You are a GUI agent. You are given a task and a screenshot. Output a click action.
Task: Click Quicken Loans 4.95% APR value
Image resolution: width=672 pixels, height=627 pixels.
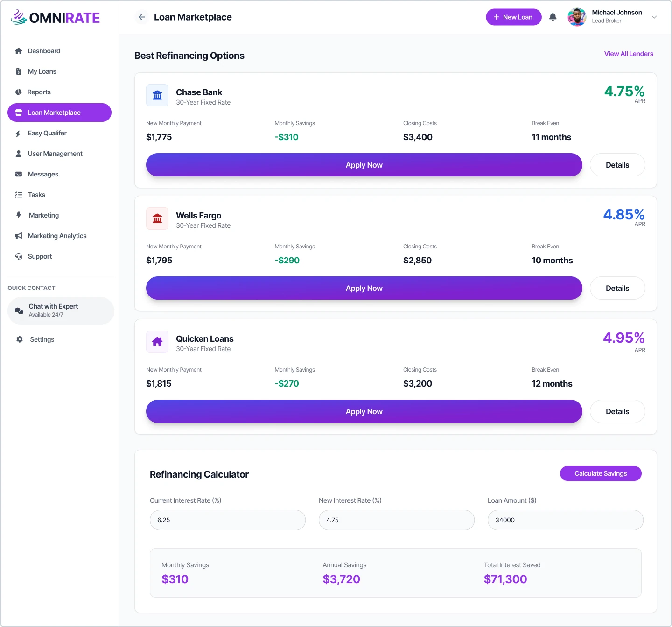tap(624, 338)
